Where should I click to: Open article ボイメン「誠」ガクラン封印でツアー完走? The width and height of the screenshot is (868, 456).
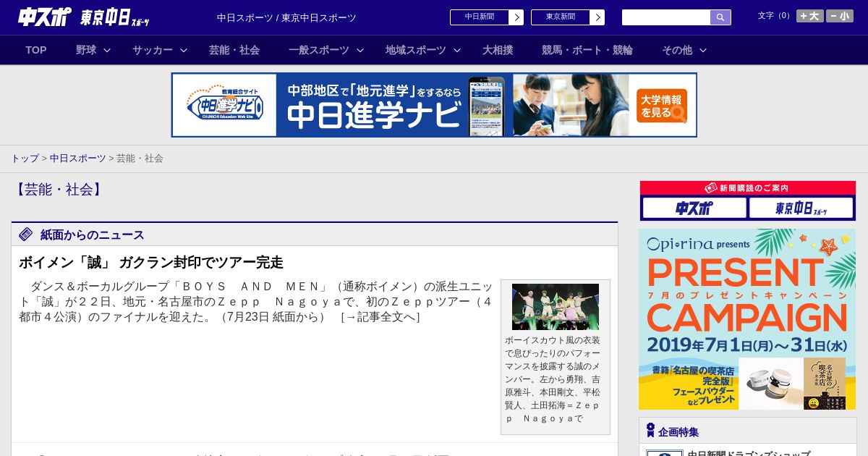(x=151, y=263)
